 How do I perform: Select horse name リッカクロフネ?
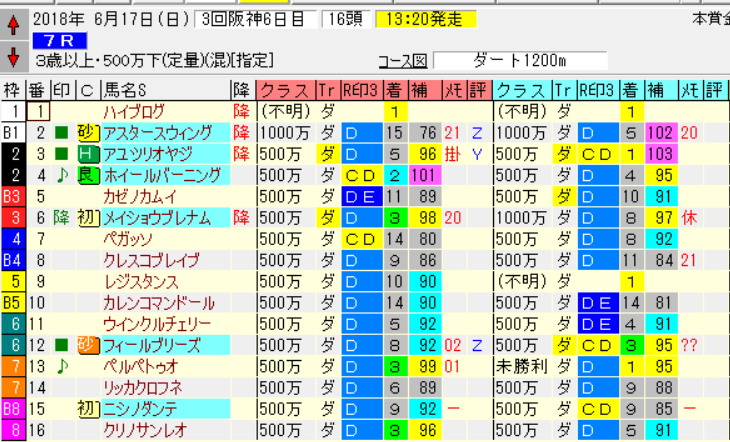142,388
